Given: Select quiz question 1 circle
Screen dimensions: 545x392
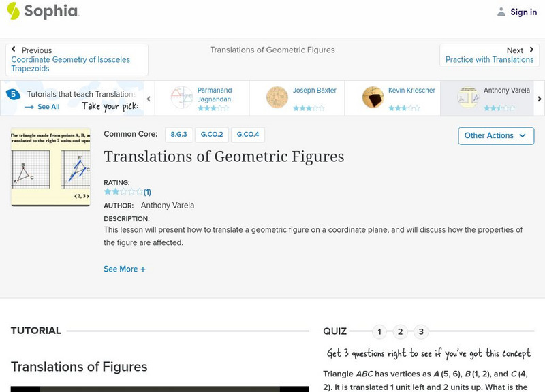Looking at the screenshot, I should click(379, 332).
